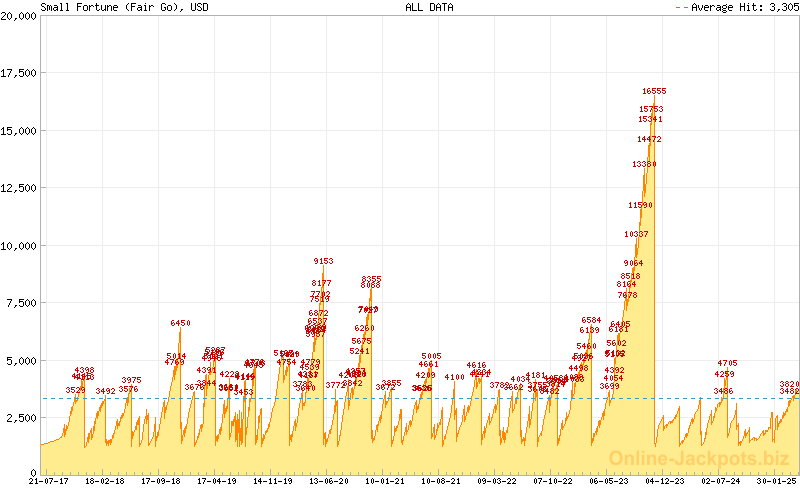Select the 04-12-23 date marker
The image size is (800, 490).
click(x=662, y=481)
